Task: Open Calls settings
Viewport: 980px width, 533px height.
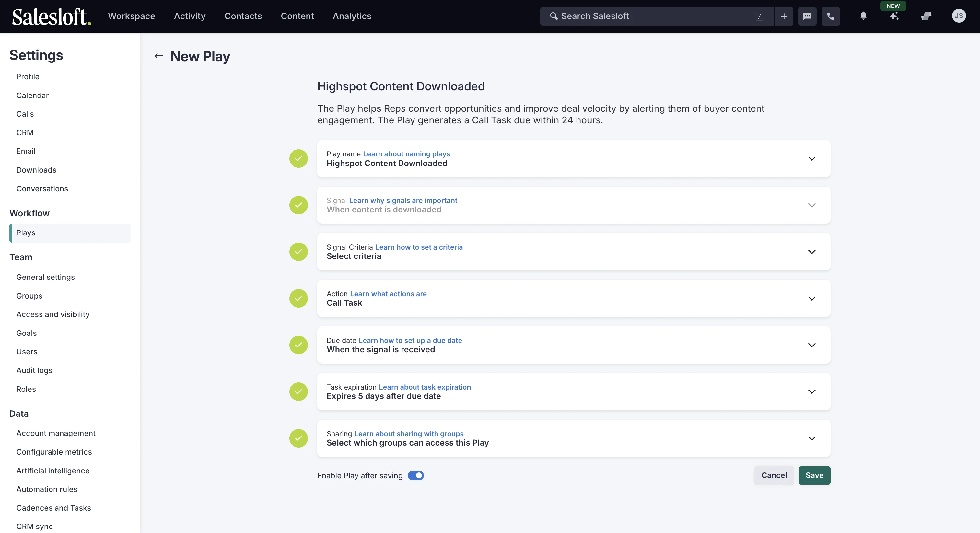Action: (25, 114)
